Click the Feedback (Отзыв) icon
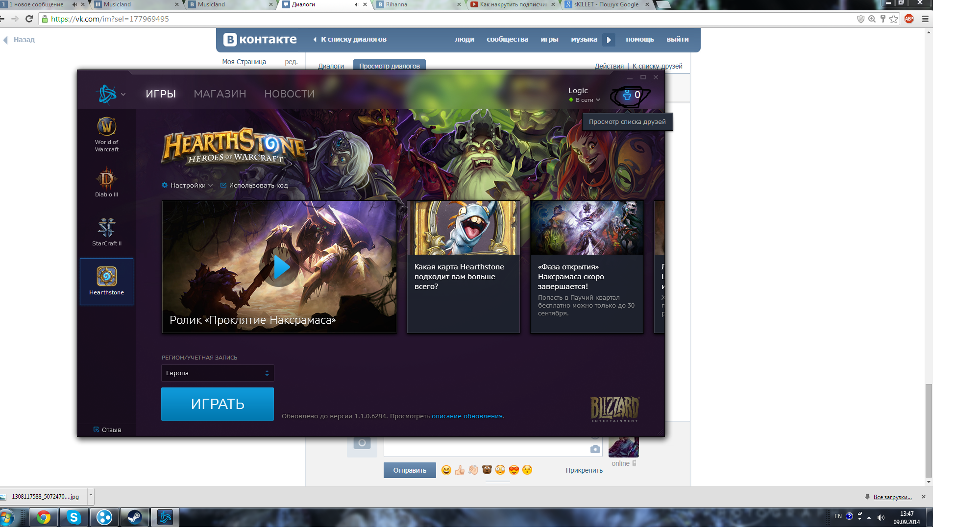 (96, 430)
